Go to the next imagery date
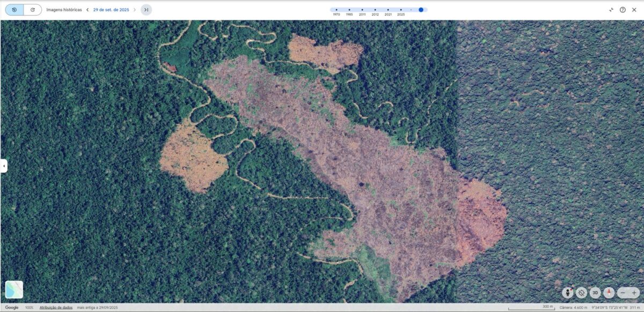This screenshot has height=312, width=644. [x=135, y=10]
